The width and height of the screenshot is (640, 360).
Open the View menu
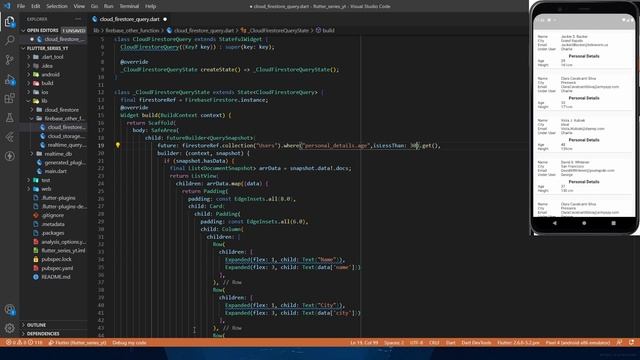coord(79,6)
